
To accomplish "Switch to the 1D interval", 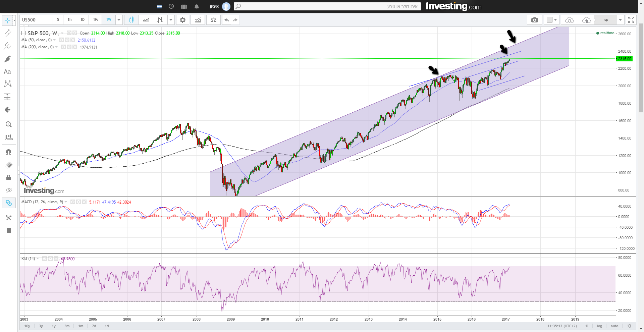I will point(83,20).
